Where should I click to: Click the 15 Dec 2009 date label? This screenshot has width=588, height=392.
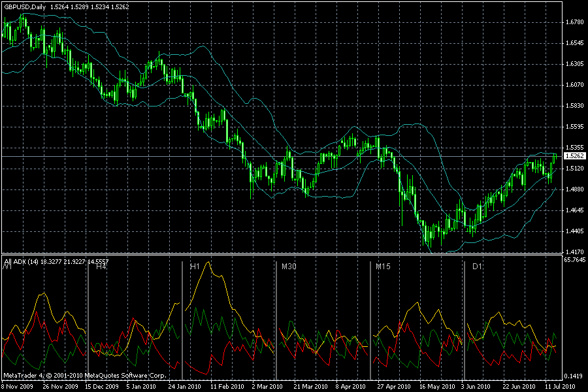click(x=102, y=386)
